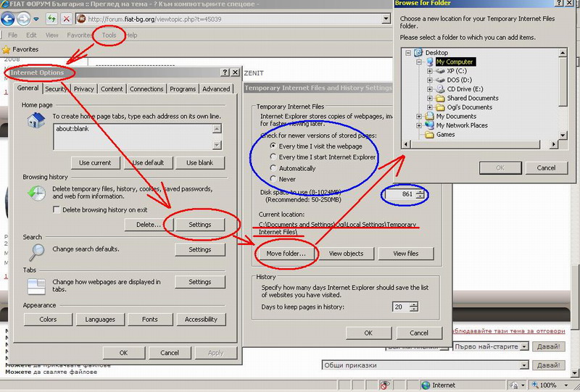This screenshot has height=392, width=580.
Task: Click Cancel in Browse for Folder dialog
Action: 547,168
